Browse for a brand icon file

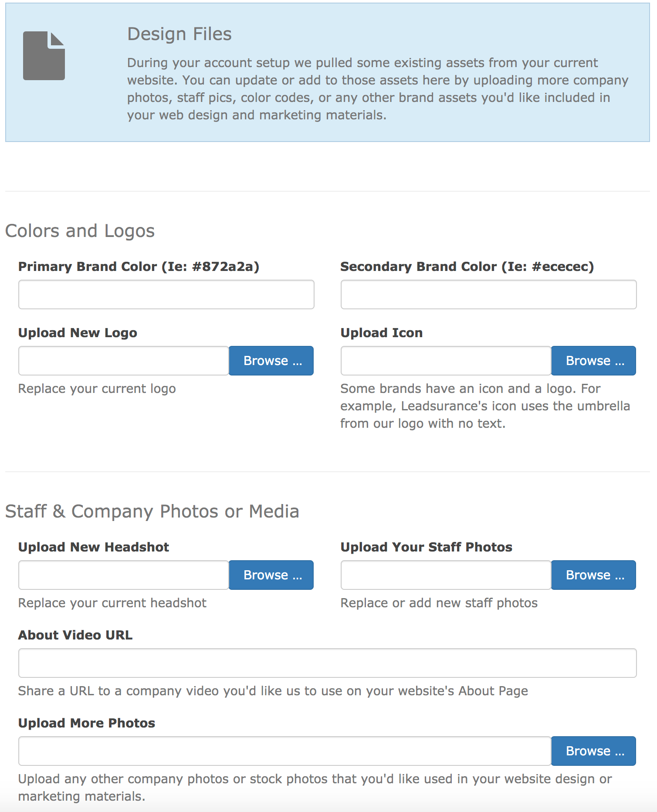[x=593, y=360]
